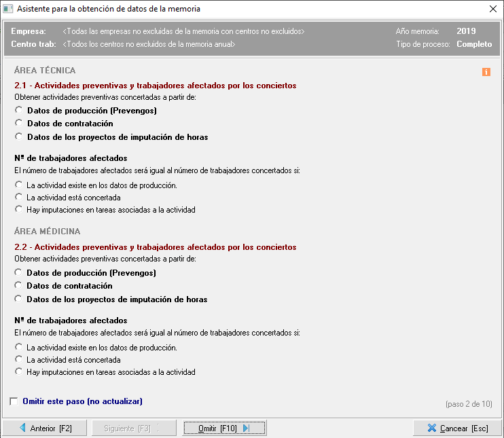
Task: Enable 'Omitir este paso (no actualizar)' checkbox
Action: tap(14, 402)
